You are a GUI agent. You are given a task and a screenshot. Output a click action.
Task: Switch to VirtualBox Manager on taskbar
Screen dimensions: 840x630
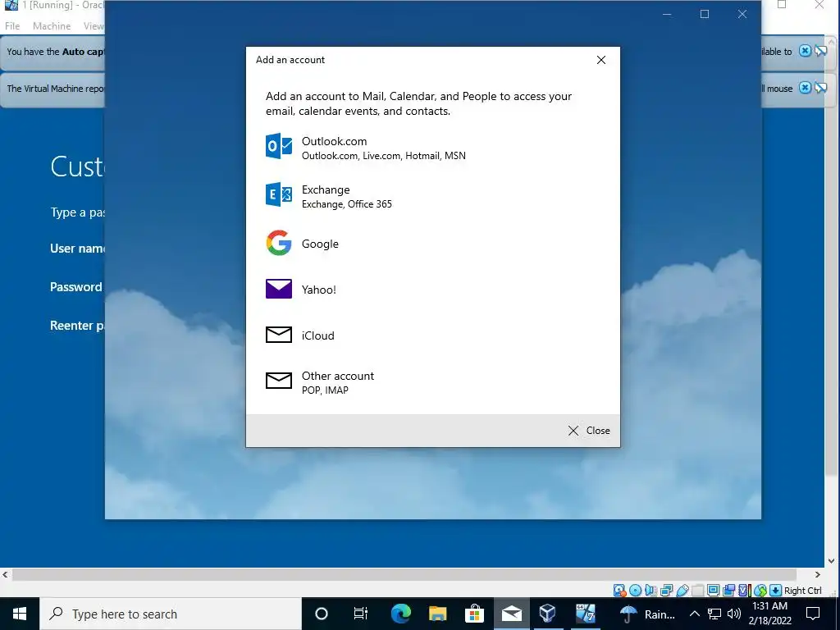(547, 614)
